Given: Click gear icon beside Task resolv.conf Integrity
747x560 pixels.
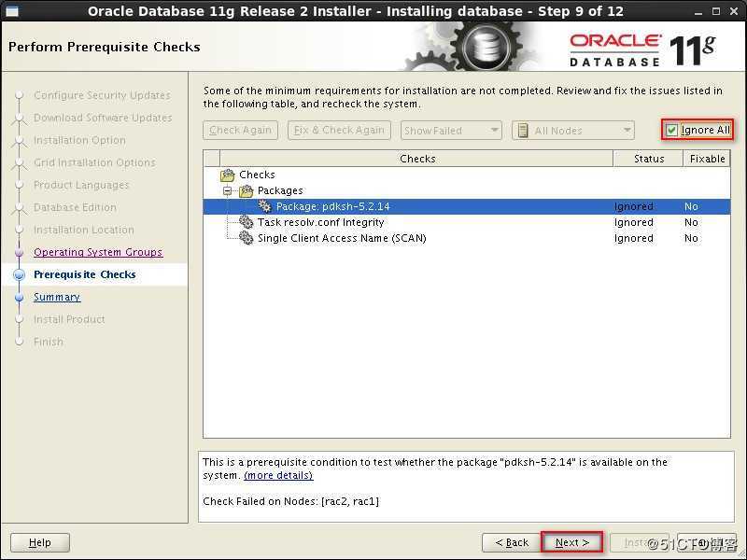Looking at the screenshot, I should tap(246, 222).
